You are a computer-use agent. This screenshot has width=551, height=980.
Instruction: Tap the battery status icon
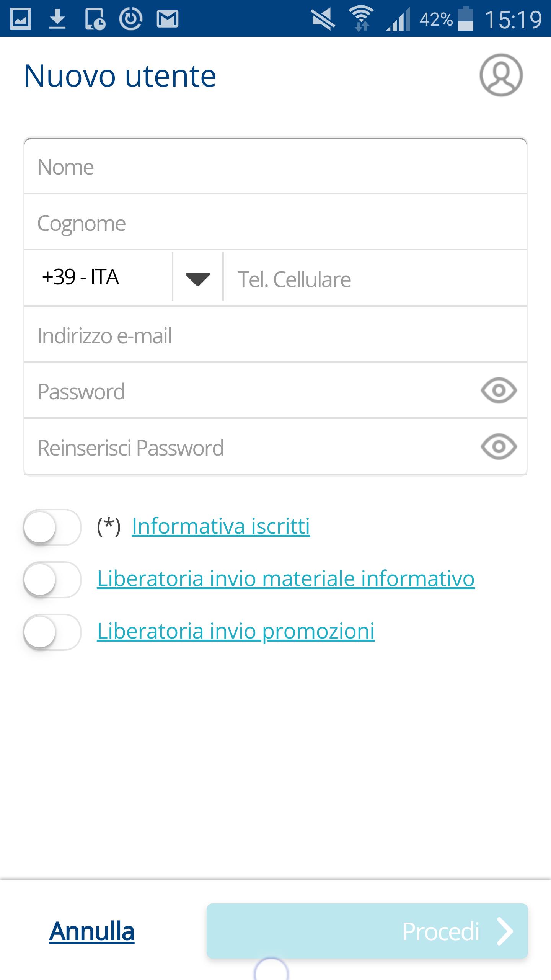click(x=465, y=19)
